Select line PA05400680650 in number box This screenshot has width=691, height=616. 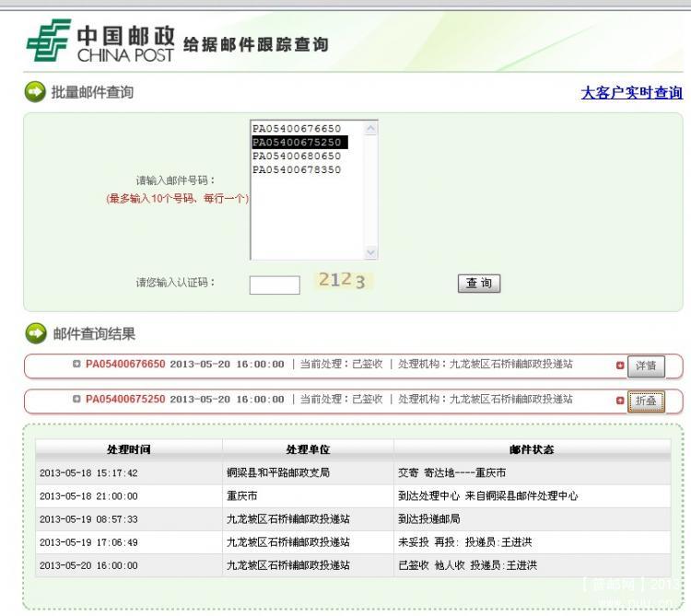(x=297, y=156)
